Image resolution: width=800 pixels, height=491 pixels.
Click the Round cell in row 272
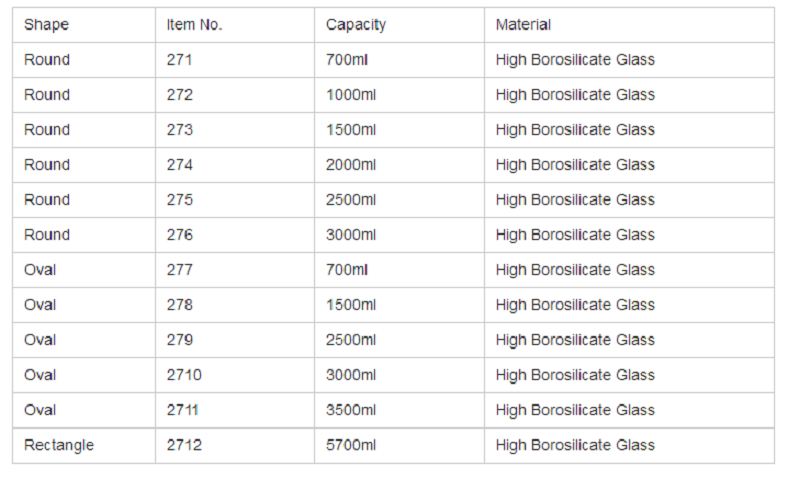47,95
